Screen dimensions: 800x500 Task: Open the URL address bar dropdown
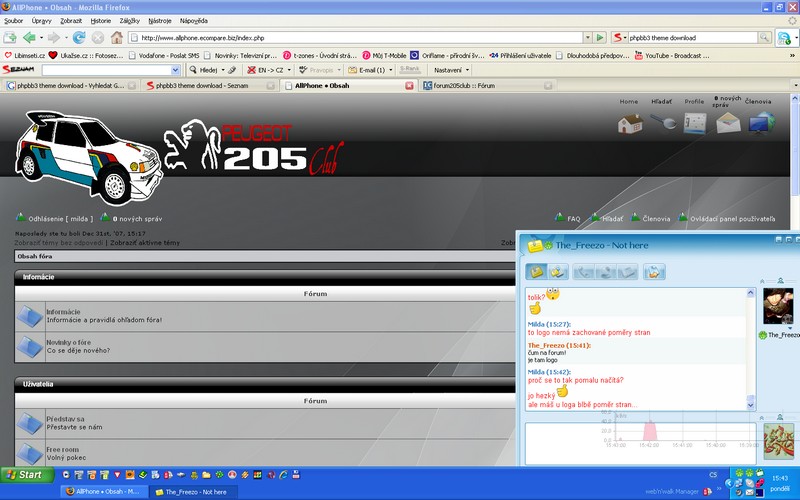584,38
